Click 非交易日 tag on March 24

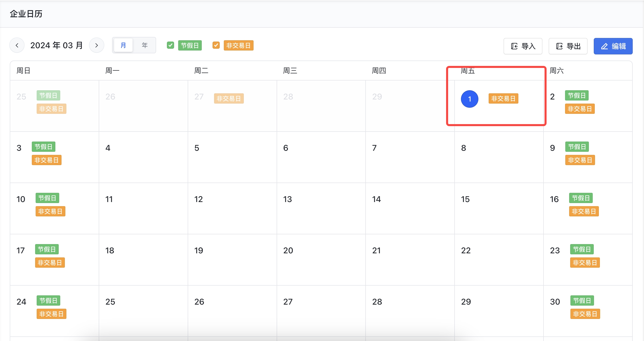52,314
